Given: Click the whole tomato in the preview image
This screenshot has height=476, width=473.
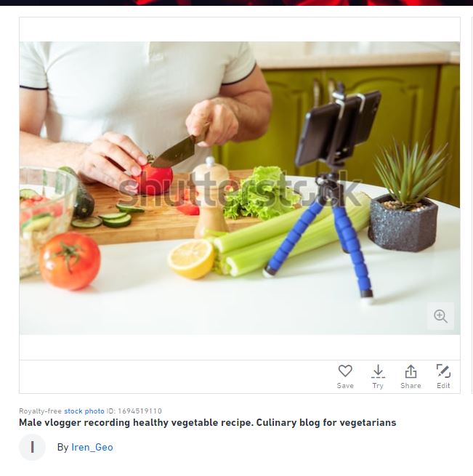Looking at the screenshot, I should 70,261.
